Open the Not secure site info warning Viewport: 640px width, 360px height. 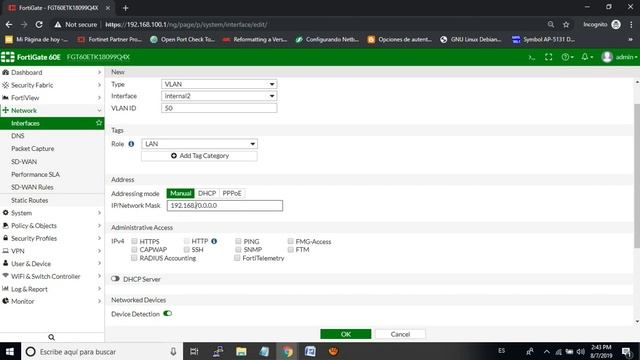[76, 24]
